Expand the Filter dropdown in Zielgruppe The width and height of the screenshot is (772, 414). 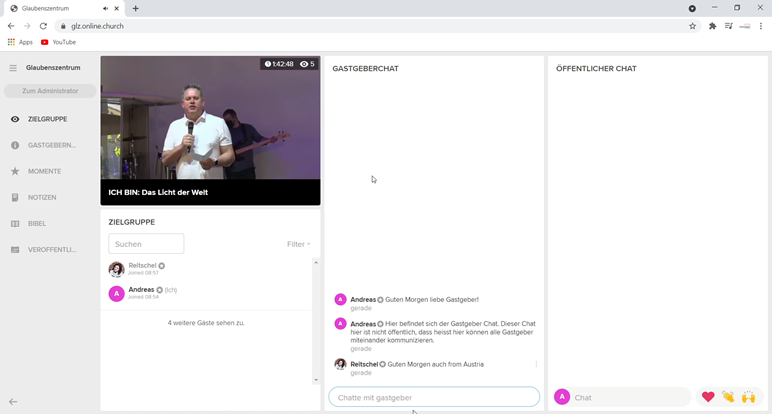pos(298,244)
